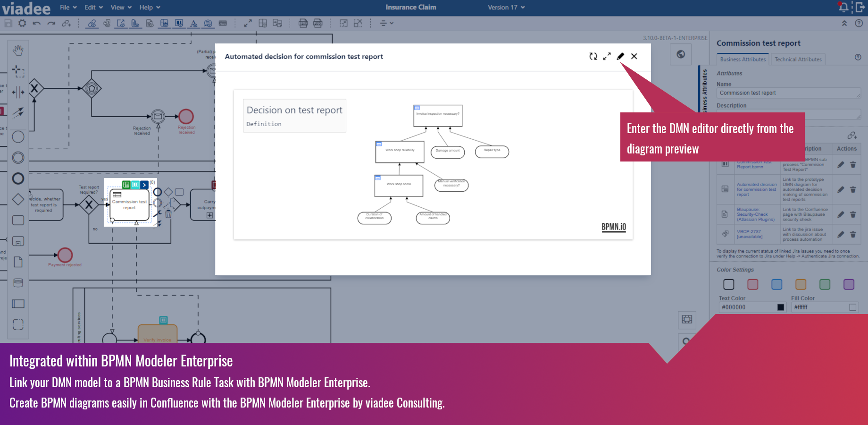Close the automated decision preview dialog
The image size is (868, 425).
click(634, 56)
